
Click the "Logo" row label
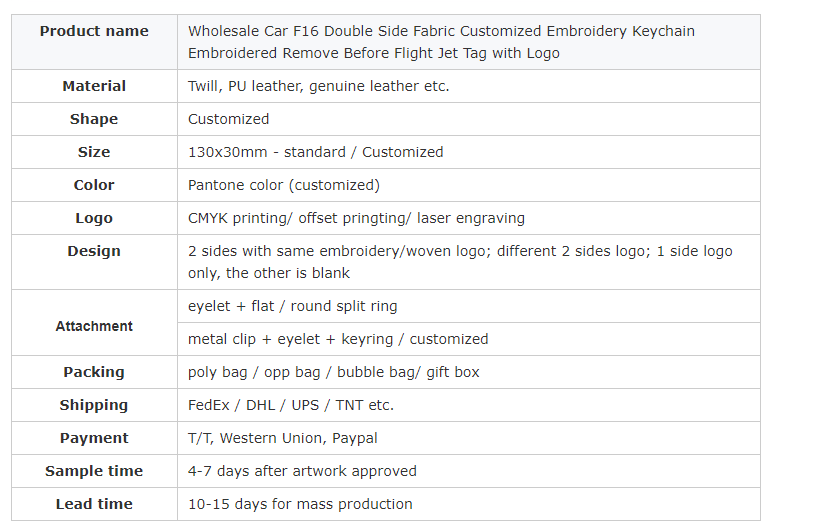pos(94,218)
